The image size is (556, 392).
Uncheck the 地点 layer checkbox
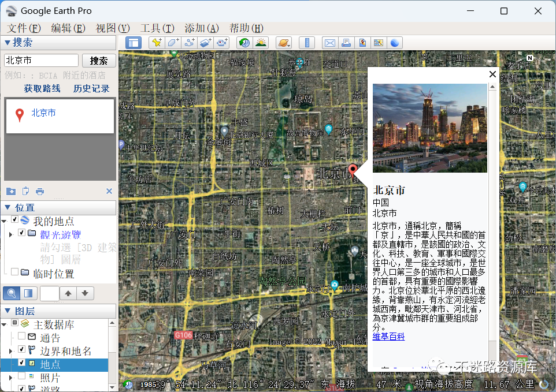pyautogui.click(x=21, y=362)
